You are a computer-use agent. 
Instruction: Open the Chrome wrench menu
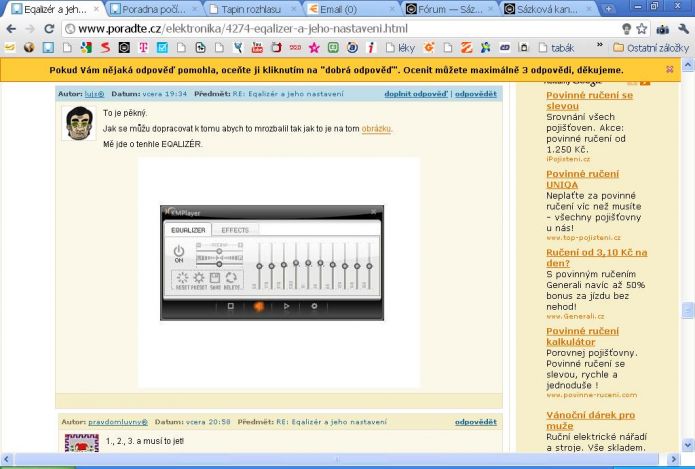683,29
